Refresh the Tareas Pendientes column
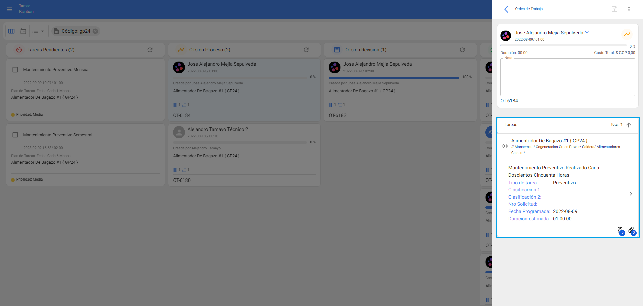 click(150, 50)
